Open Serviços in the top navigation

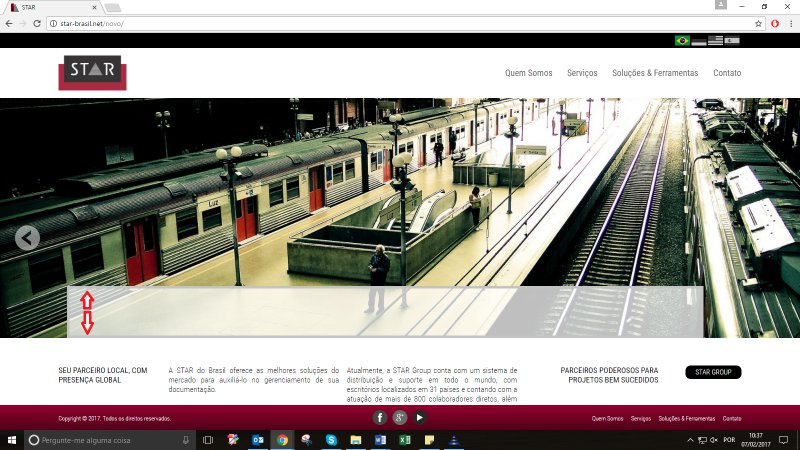pos(582,73)
